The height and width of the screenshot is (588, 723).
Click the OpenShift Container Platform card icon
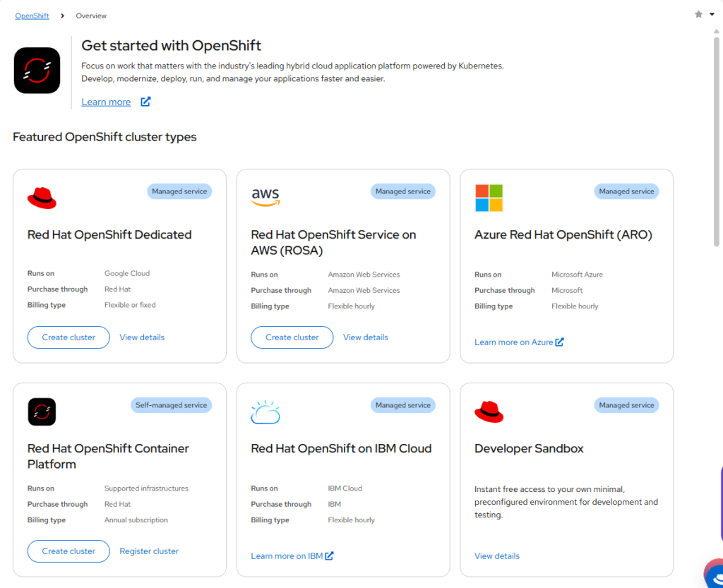42,412
